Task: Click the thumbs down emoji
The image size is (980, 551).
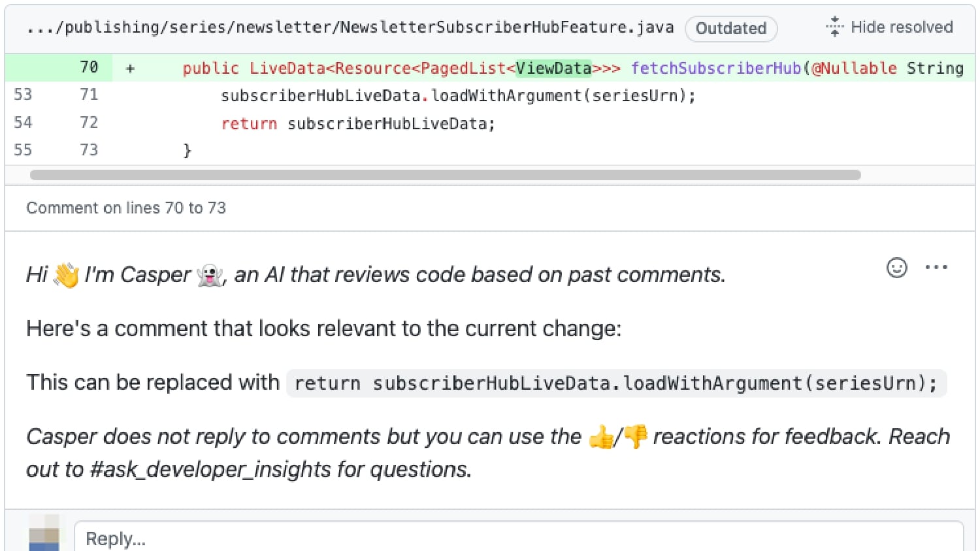Action: click(636, 436)
